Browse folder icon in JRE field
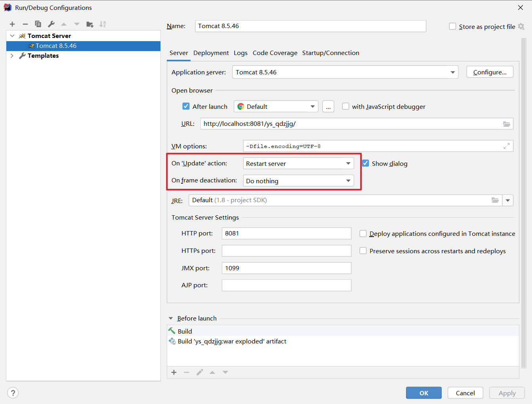Screen dimensions: 532x404 coord(495,200)
